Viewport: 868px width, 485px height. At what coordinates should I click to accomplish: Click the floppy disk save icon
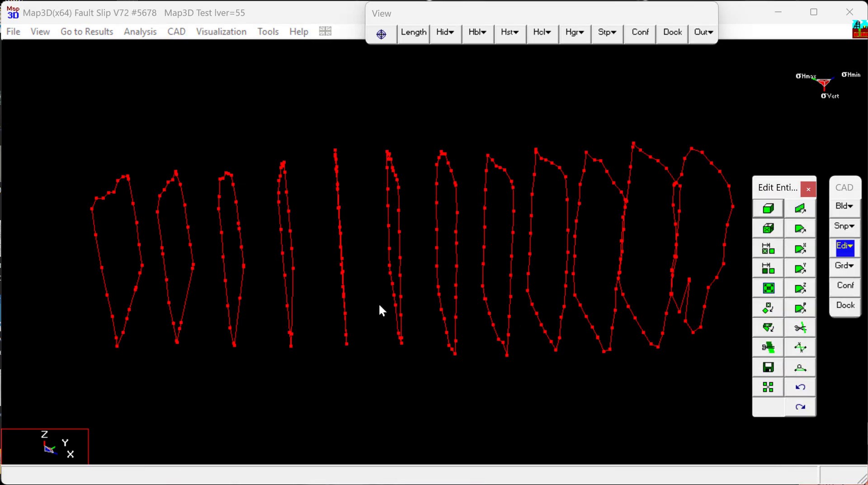coord(768,367)
